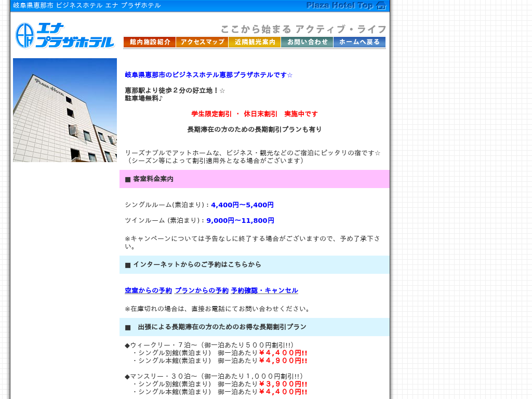
Task: Click the キャンペーンについては予告なし notice text
Action: [252, 243]
